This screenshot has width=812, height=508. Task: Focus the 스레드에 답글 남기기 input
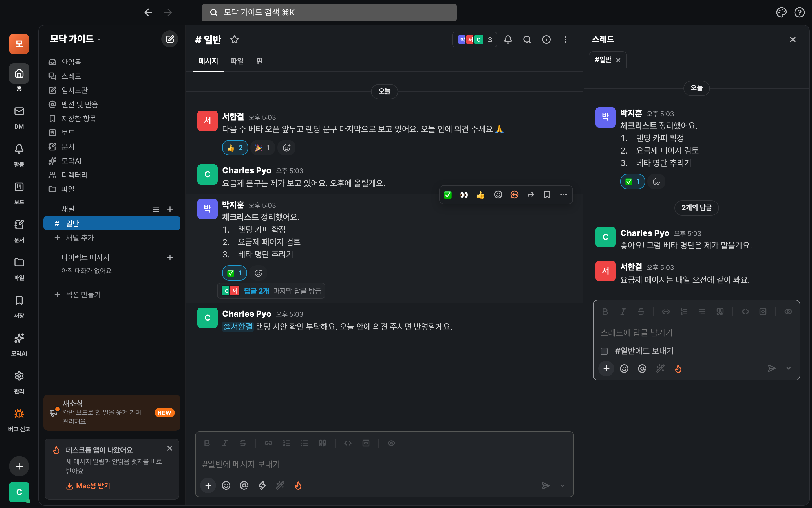(696, 333)
